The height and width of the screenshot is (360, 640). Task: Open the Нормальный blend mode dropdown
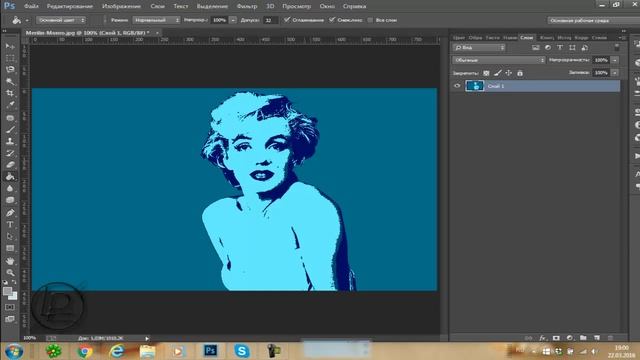(x=156, y=20)
